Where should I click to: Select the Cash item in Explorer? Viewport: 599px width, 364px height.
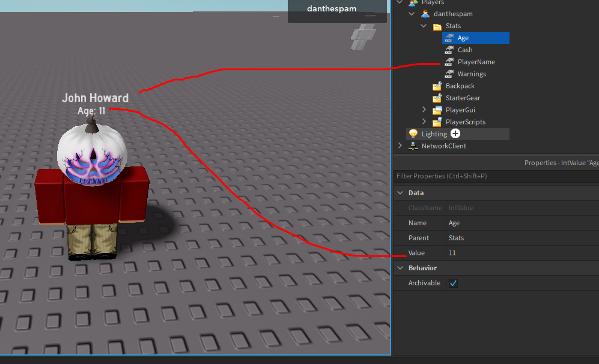coord(465,50)
